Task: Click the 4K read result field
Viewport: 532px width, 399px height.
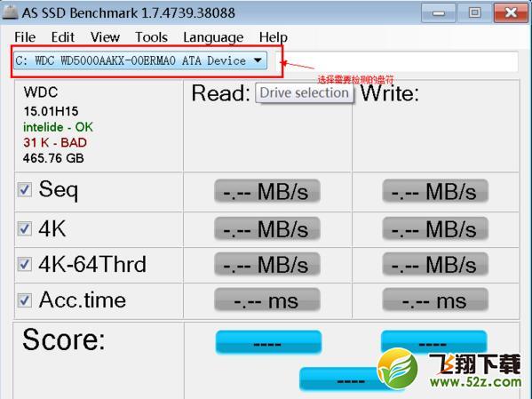Action: [x=267, y=228]
